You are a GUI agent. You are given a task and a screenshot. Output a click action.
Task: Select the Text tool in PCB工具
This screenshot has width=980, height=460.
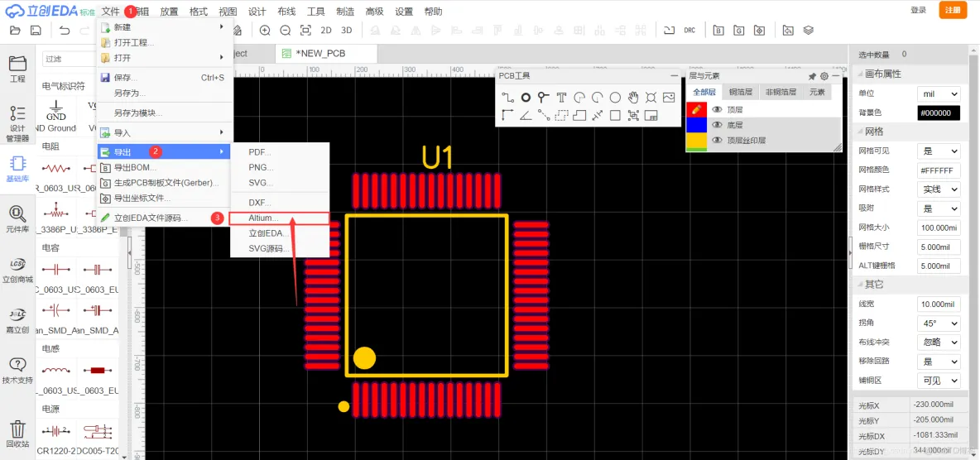[561, 98]
